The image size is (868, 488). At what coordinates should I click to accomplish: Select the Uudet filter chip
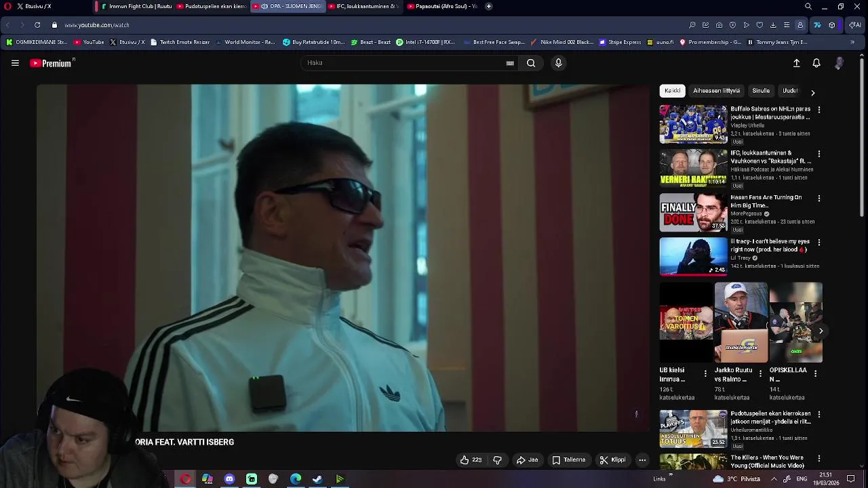point(790,91)
